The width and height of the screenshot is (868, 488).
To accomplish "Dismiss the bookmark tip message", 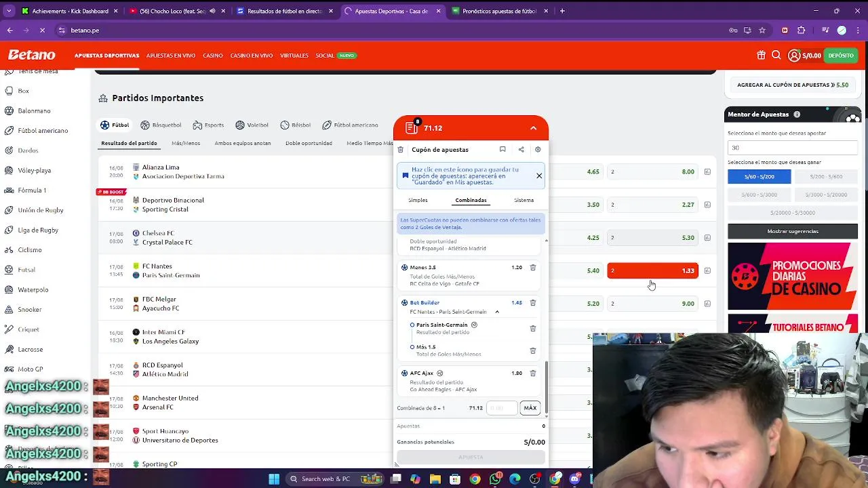I will [x=539, y=176].
